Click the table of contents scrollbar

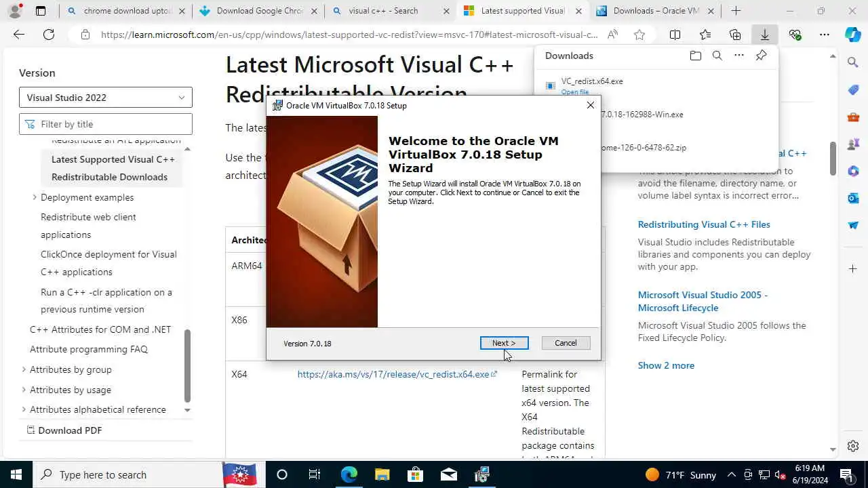[187, 366]
